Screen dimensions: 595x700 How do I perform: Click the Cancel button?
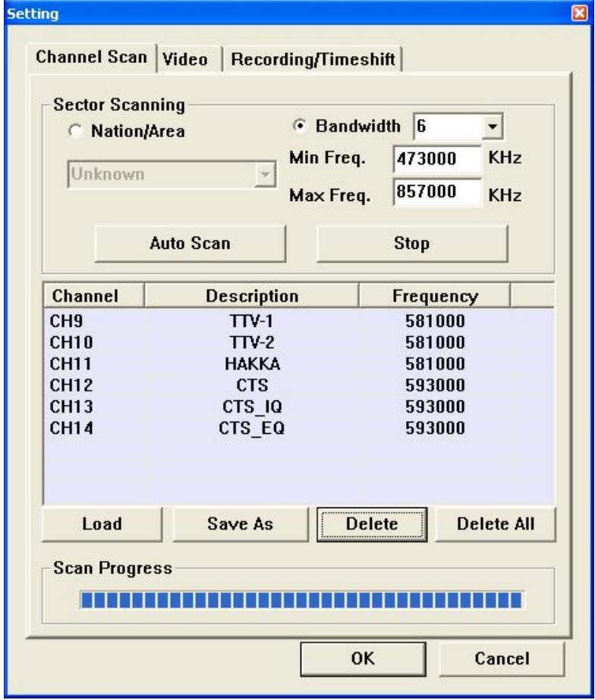pyautogui.click(x=502, y=658)
